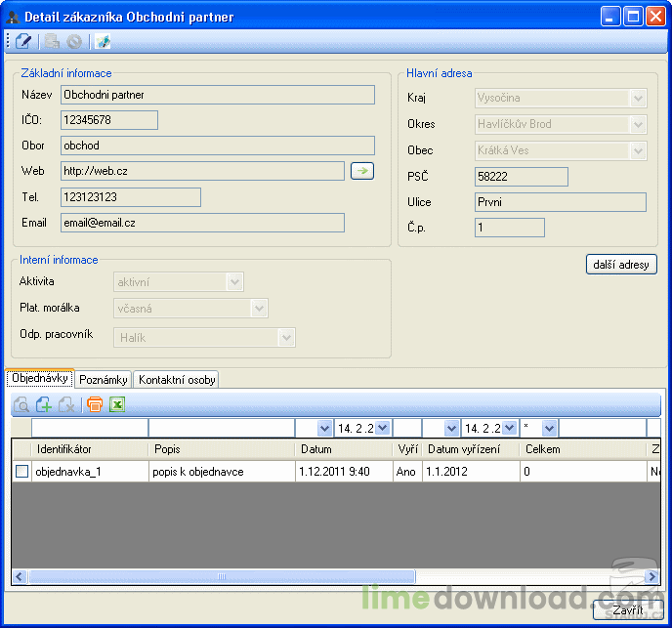Click the Email input field
672x628 pixels.
[202, 223]
